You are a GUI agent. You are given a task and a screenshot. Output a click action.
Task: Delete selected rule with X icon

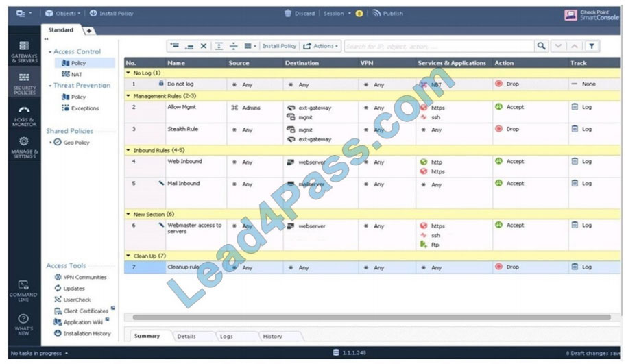point(203,46)
